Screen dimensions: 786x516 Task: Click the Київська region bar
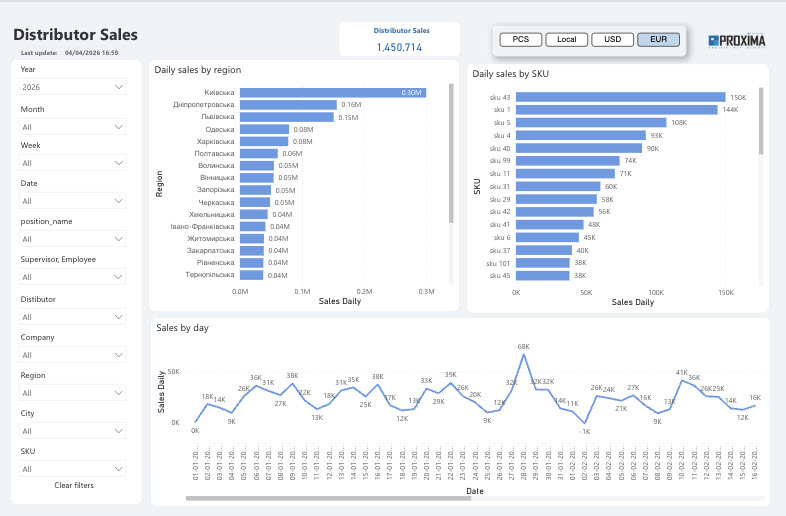tap(333, 92)
